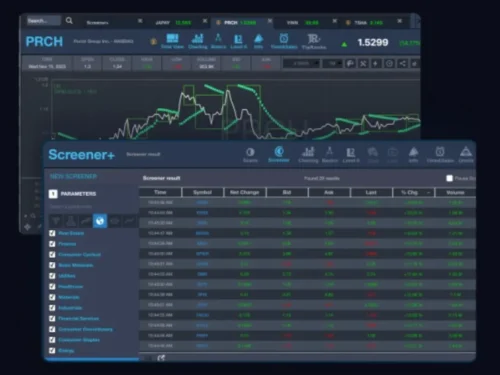The image size is (500, 375).
Task: Open Basics icon in Screener+ toolbar
Action: [x=330, y=155]
